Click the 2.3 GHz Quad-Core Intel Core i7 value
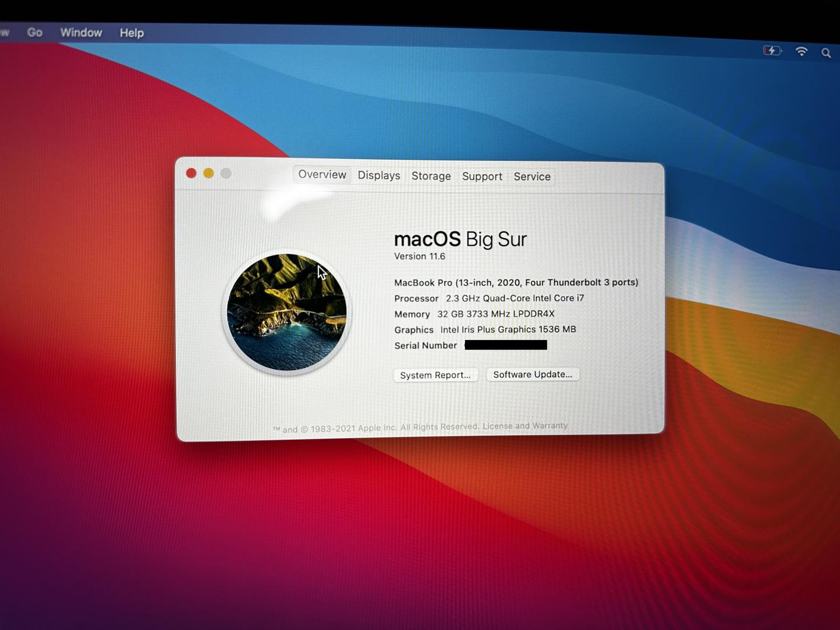 click(x=515, y=298)
